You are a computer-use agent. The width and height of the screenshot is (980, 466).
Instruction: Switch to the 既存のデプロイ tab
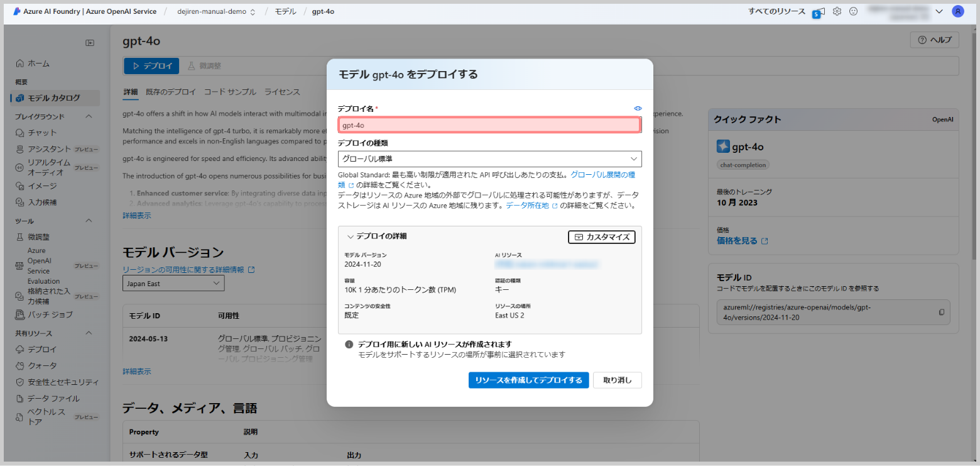tap(171, 92)
